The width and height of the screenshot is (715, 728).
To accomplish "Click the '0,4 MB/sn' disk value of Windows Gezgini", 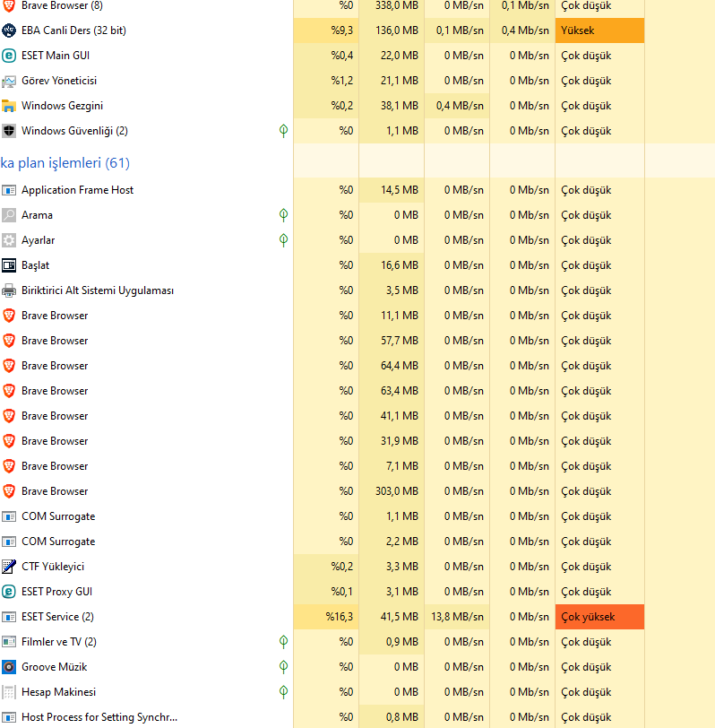I will coord(460,106).
